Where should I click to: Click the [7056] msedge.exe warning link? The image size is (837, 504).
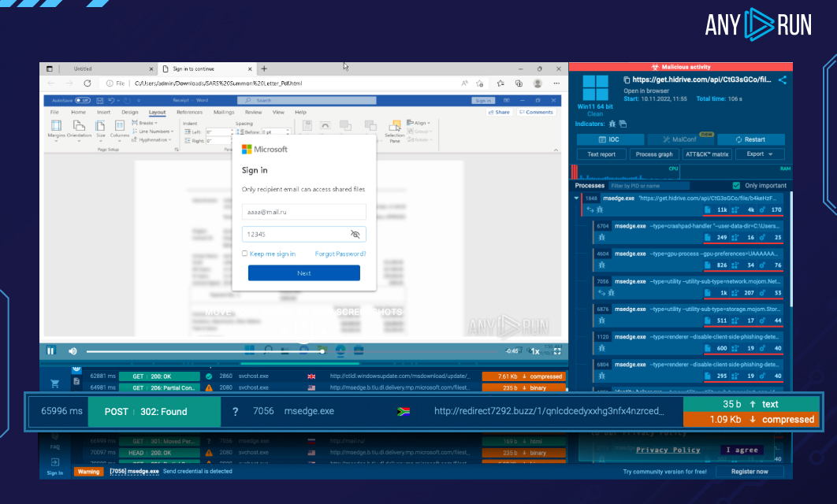[x=135, y=472]
